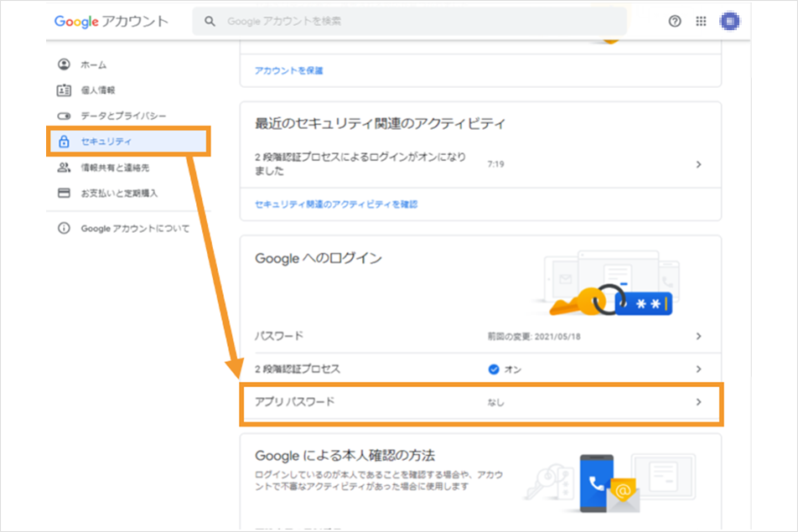Open the データとプライバシー menu item
This screenshot has height=532, width=798.
click(x=128, y=116)
